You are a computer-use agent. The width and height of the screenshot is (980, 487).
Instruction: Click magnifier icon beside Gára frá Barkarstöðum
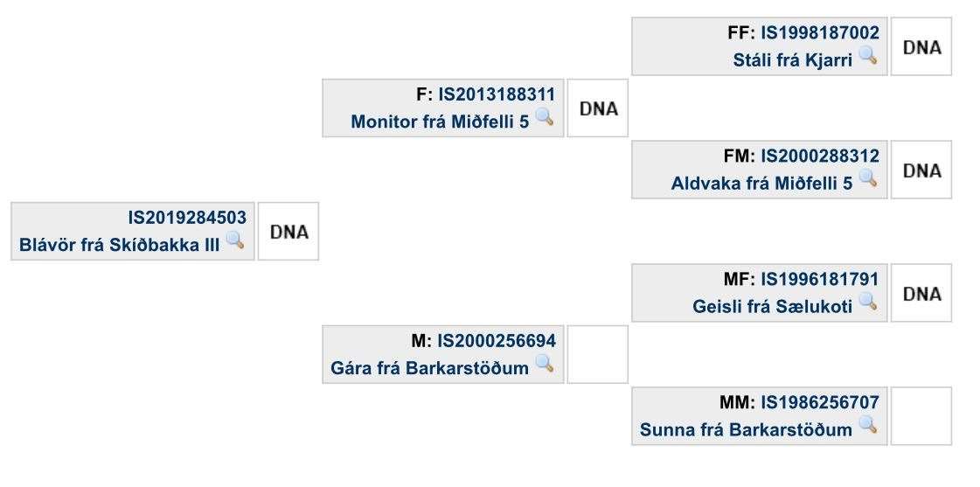(x=545, y=363)
